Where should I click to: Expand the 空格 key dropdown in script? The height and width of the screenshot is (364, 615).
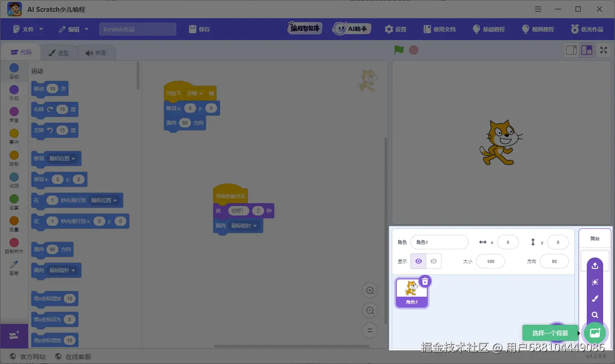(x=195, y=93)
